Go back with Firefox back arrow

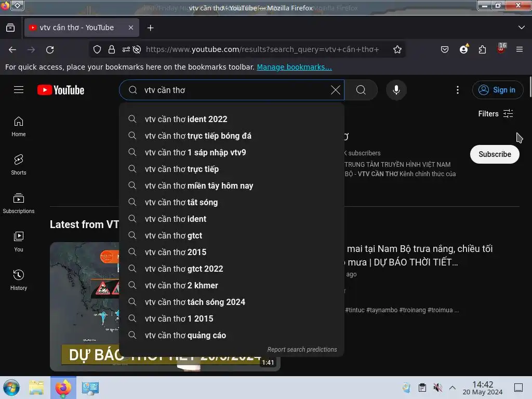click(12, 50)
